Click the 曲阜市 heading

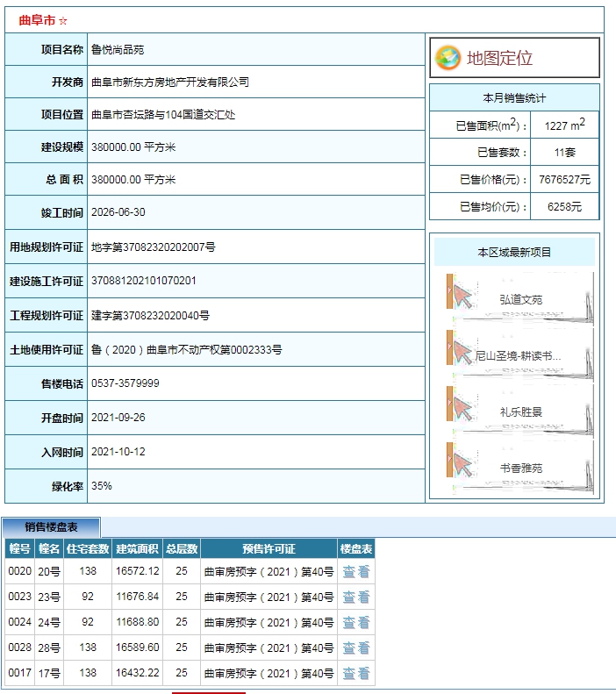click(37, 20)
